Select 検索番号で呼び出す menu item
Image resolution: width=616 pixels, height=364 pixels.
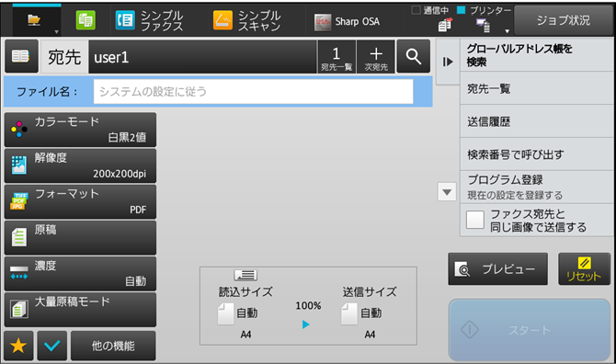click(x=537, y=154)
